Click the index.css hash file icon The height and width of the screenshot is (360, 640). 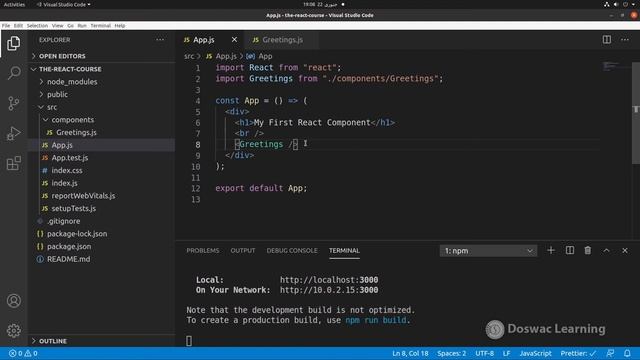click(x=45, y=171)
